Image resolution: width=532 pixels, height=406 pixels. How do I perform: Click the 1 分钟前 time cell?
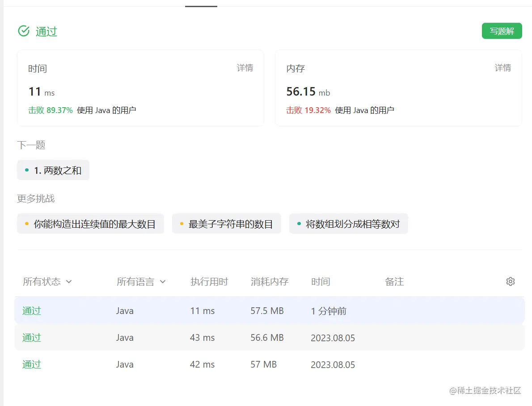329,311
